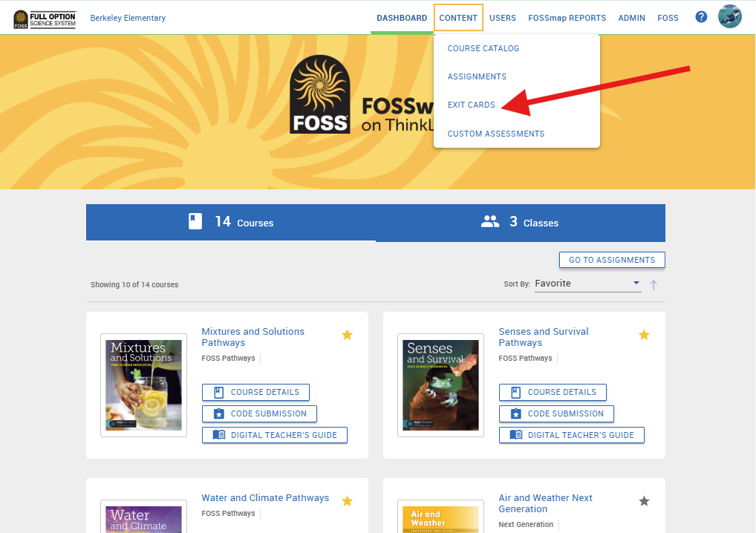Open the Senses and Survival Pathways title link

pyautogui.click(x=544, y=337)
